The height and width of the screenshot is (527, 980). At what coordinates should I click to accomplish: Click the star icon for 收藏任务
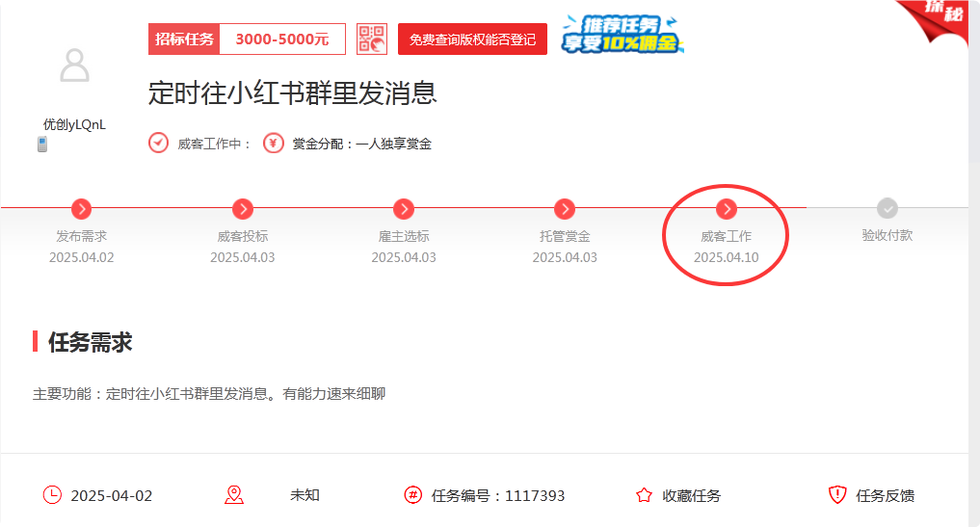(644, 495)
